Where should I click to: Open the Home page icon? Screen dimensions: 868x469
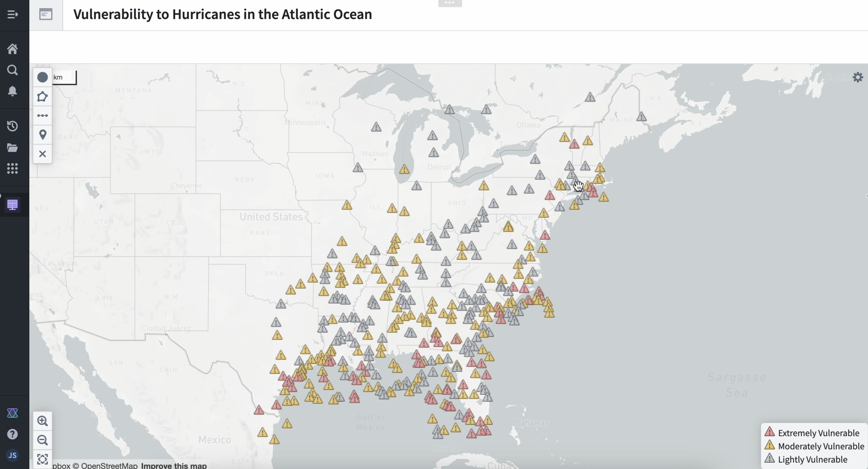tap(13, 49)
